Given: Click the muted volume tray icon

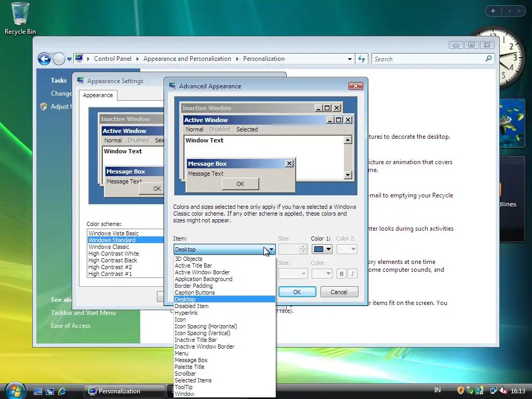Looking at the screenshot, I should pos(503,391).
